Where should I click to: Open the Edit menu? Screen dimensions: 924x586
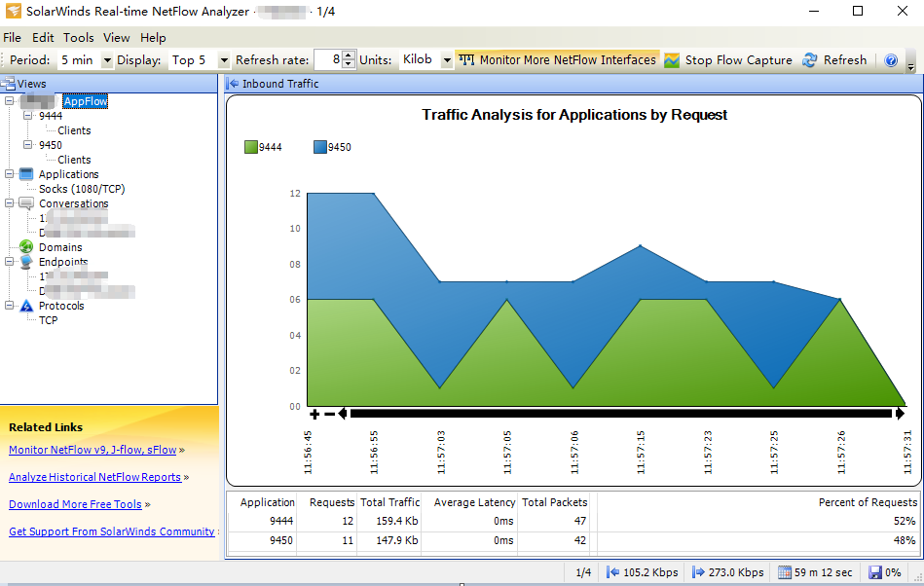43,38
